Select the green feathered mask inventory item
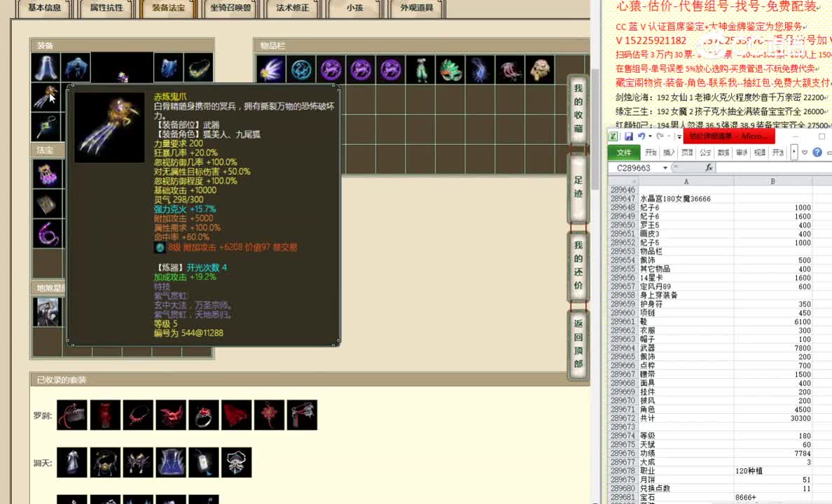The image size is (832, 504). point(450,69)
